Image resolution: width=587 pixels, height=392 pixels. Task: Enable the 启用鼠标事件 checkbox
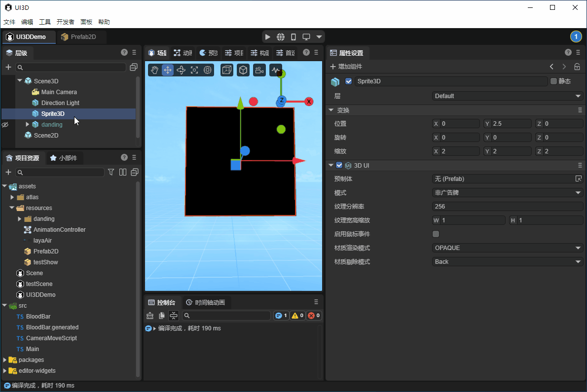pos(436,234)
